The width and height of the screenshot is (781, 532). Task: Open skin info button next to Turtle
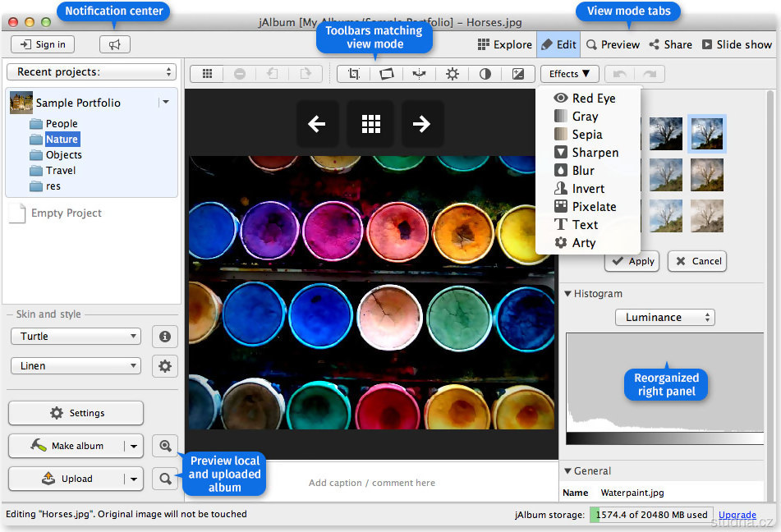point(165,336)
